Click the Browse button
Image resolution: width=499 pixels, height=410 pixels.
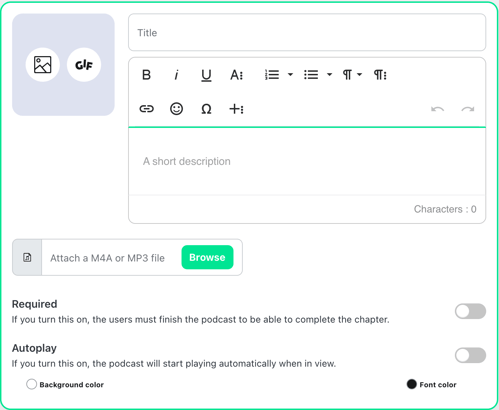[x=207, y=257]
